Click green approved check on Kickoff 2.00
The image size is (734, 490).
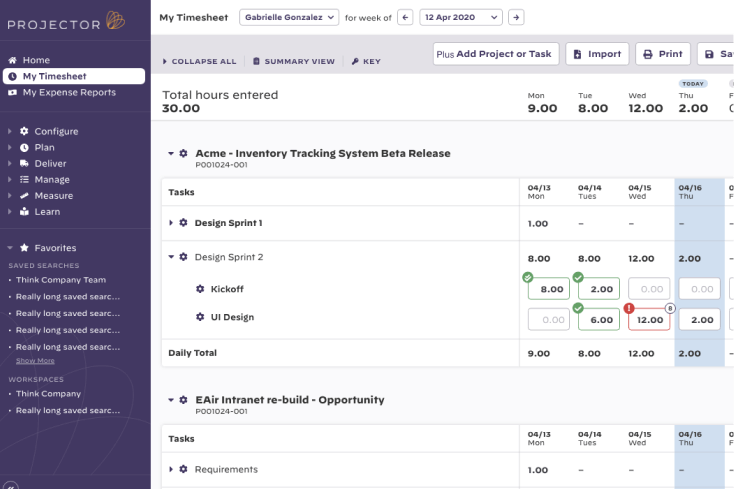click(x=578, y=278)
